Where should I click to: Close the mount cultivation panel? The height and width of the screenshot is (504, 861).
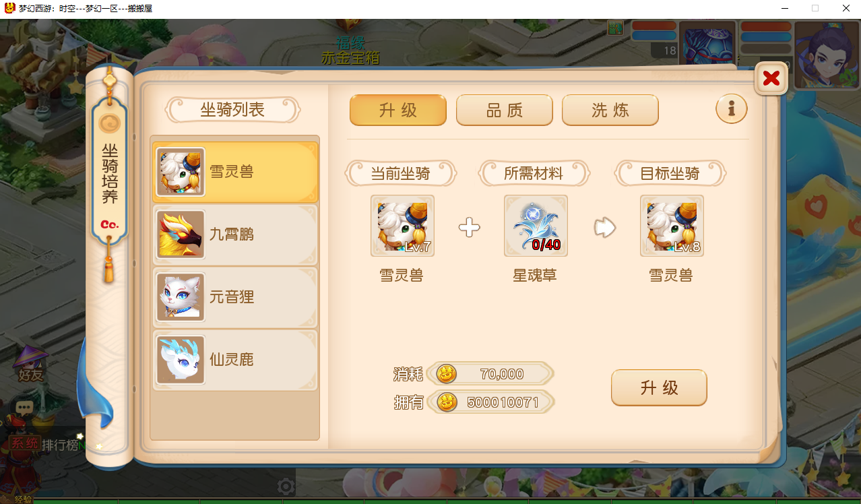click(x=771, y=79)
